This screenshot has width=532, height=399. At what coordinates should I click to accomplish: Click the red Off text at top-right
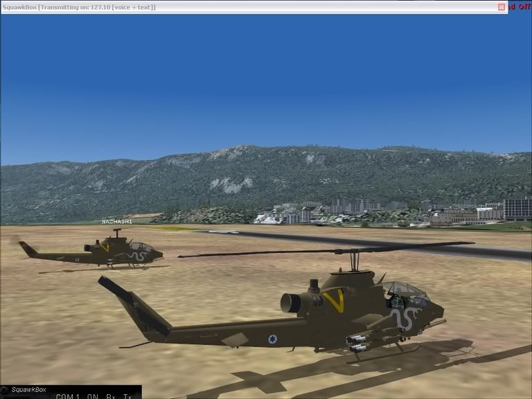point(520,7)
